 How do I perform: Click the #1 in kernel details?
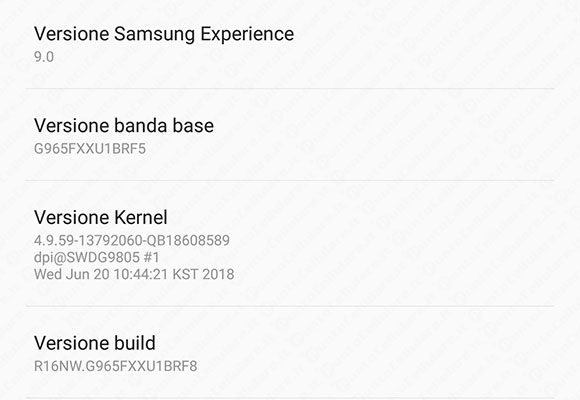151,258
